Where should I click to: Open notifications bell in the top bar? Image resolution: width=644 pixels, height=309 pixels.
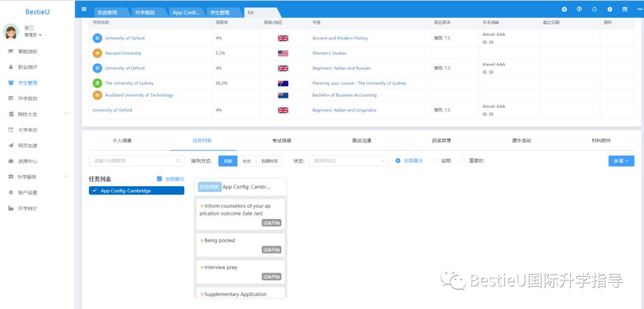(x=595, y=9)
